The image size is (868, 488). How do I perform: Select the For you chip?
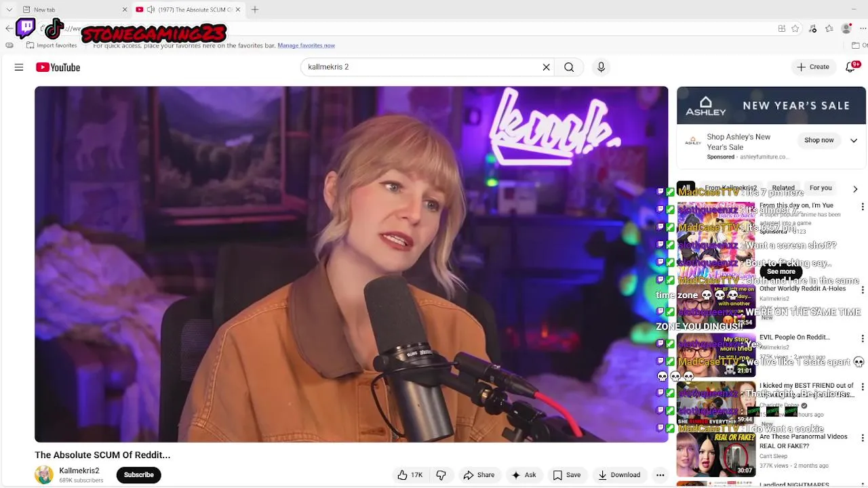[x=821, y=188]
